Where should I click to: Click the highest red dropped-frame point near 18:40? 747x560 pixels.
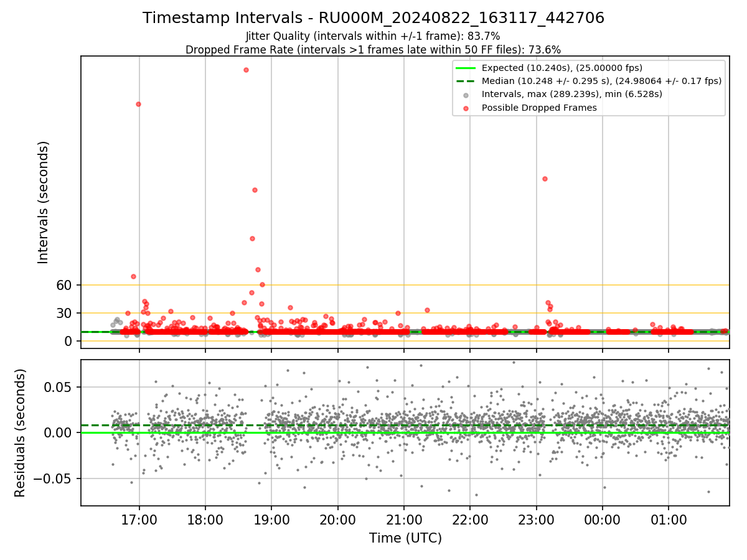coord(246,70)
